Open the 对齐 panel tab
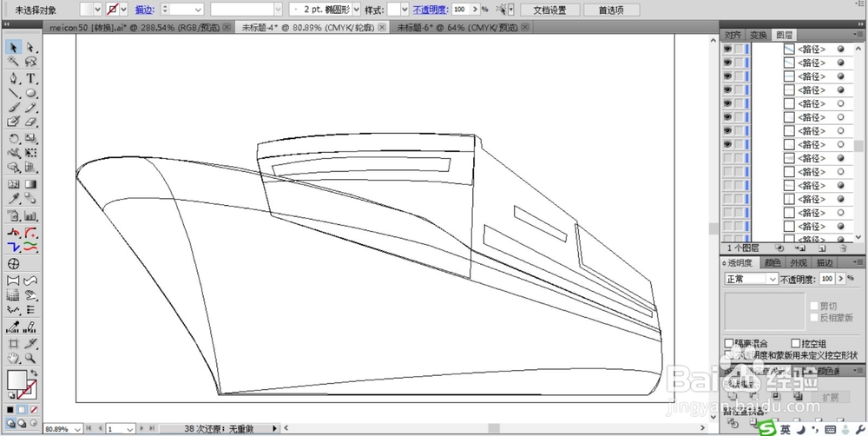 [733, 36]
